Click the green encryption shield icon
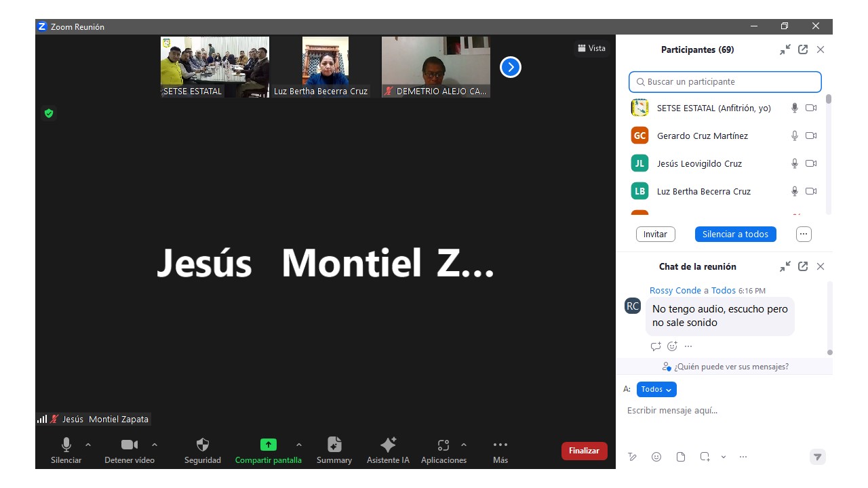 [49, 113]
